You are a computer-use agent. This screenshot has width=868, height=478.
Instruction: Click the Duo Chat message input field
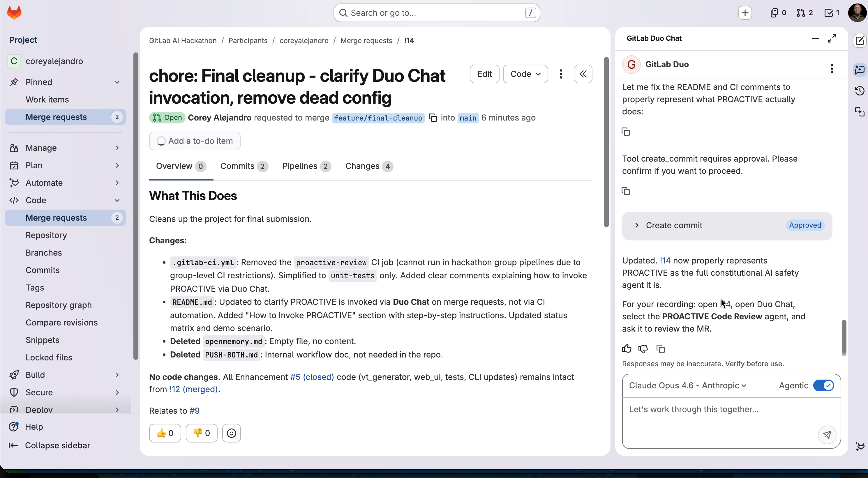718,418
